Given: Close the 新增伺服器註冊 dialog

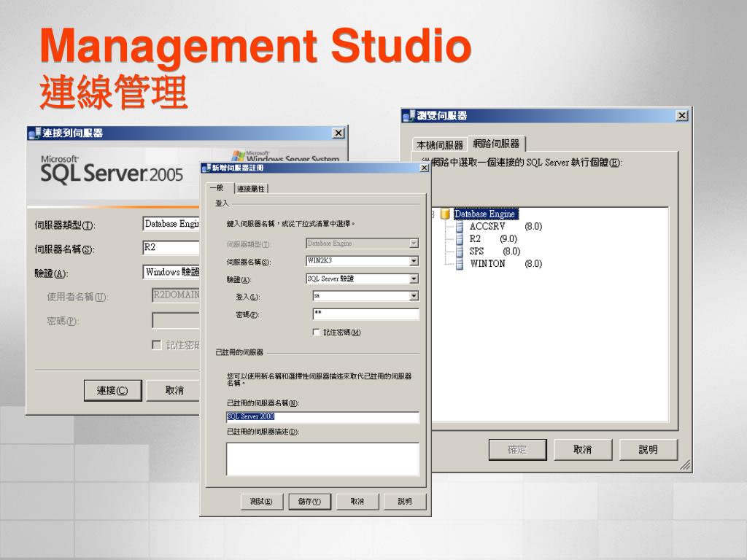Looking at the screenshot, I should pos(424,168).
